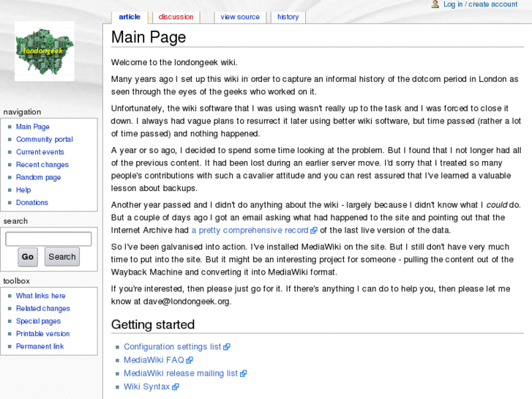Open MediaWiki release mailing list link
This screenshot has height=399, width=532.
[181, 373]
